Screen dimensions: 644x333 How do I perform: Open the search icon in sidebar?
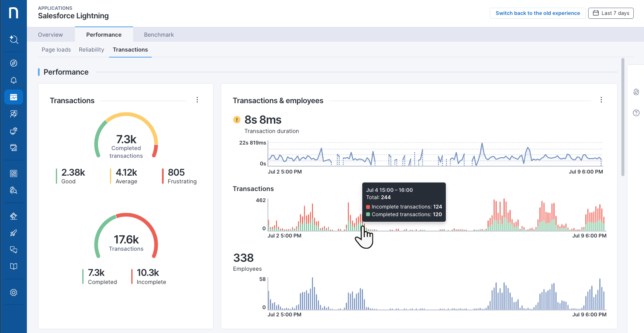[x=14, y=40]
